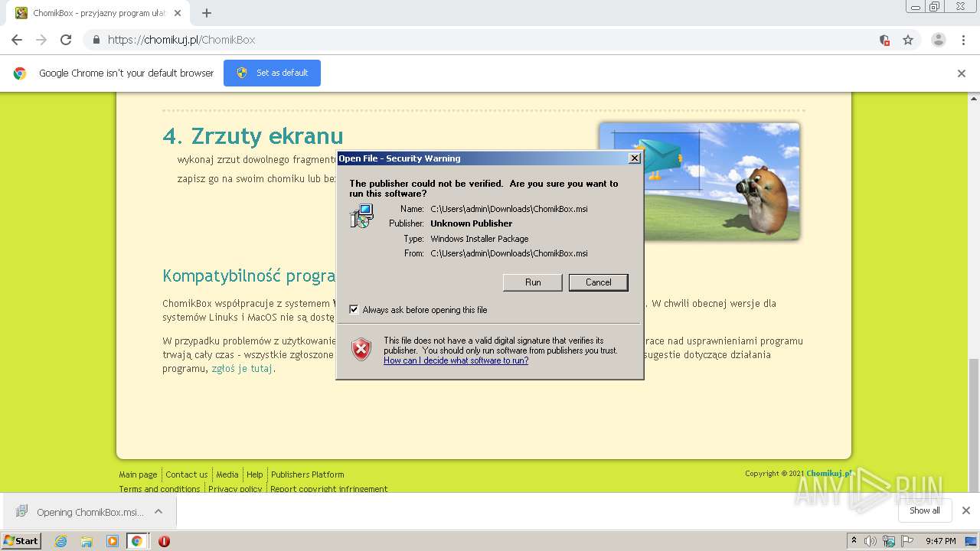The height and width of the screenshot is (551, 980).
Task: Click the network tray icon
Action: 889,541
